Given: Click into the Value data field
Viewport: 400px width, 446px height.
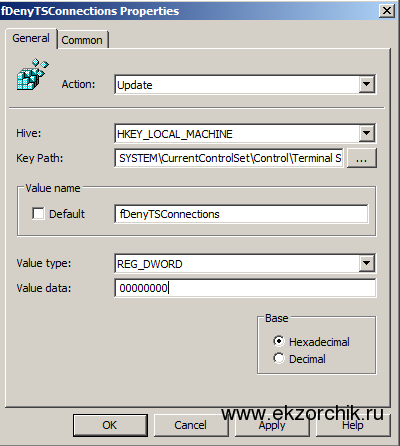Looking at the screenshot, I should click(x=245, y=288).
